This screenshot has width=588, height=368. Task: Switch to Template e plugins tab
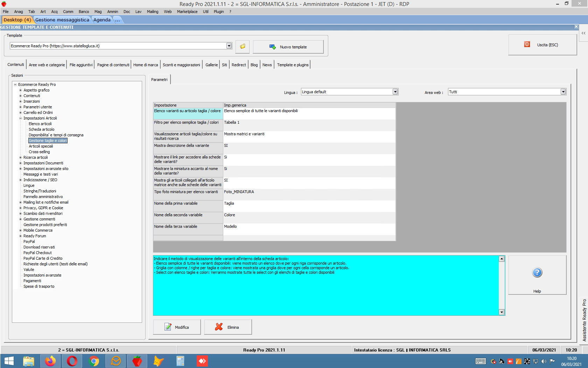293,65
